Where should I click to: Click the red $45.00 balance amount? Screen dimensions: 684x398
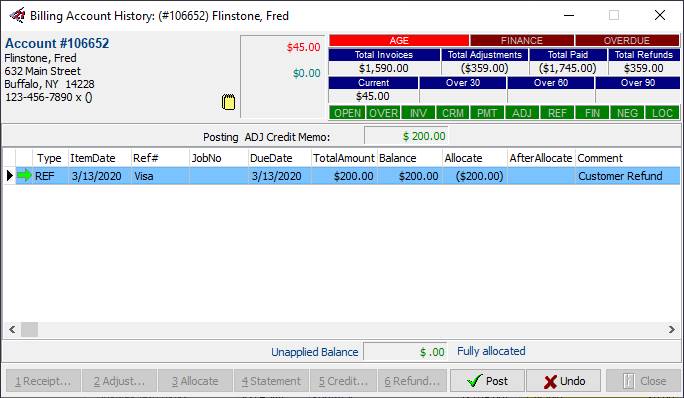coord(304,47)
